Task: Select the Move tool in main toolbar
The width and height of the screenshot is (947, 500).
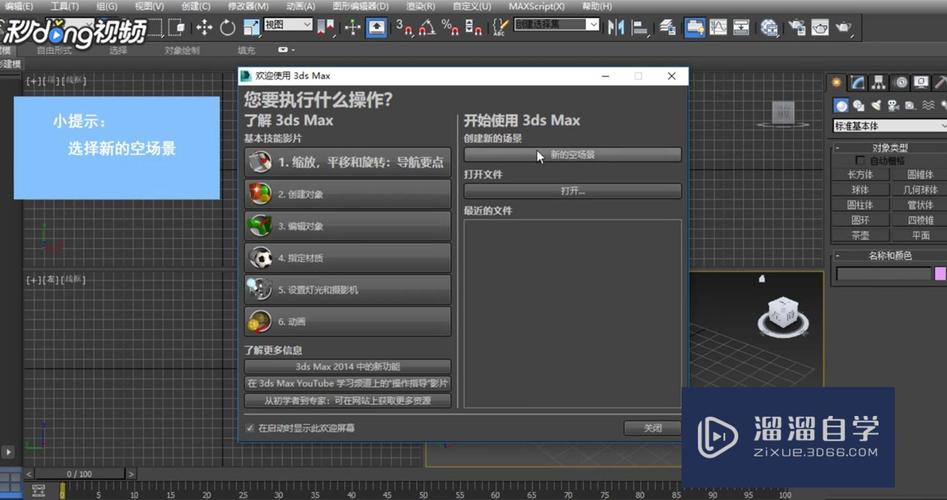Action: tap(204, 27)
